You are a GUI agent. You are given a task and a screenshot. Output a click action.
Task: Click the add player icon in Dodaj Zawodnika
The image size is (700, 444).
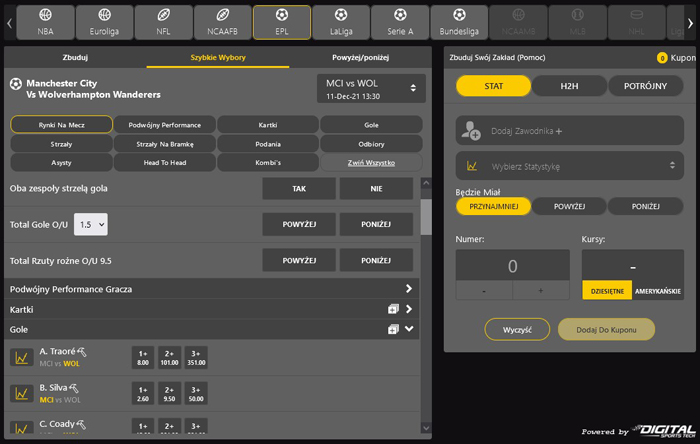coord(470,130)
